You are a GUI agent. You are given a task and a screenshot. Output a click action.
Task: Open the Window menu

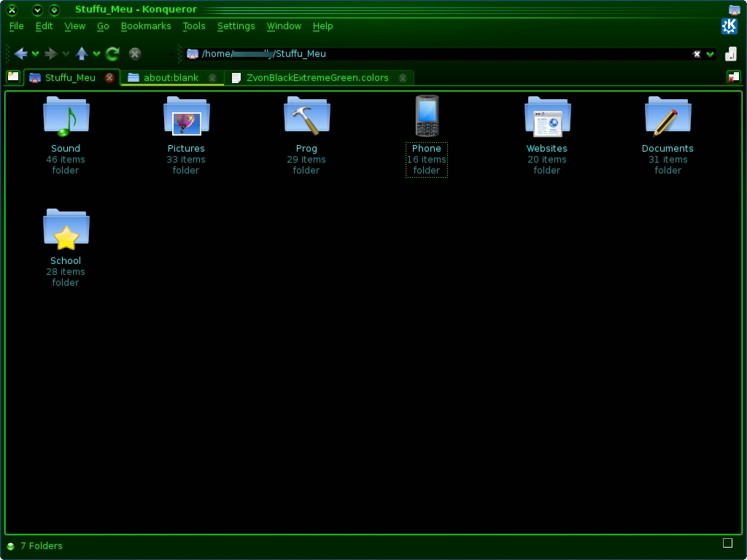284,26
